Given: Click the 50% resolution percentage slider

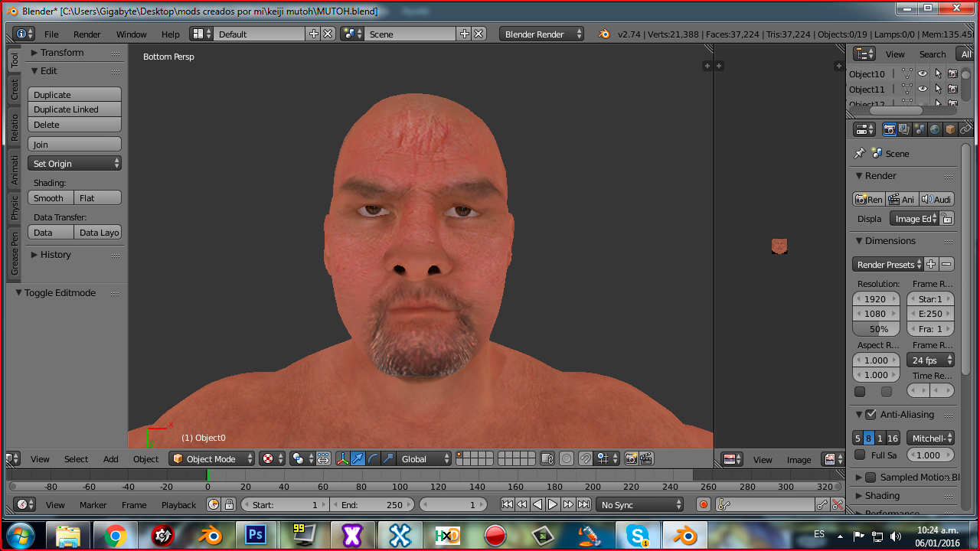Looking at the screenshot, I should click(877, 328).
